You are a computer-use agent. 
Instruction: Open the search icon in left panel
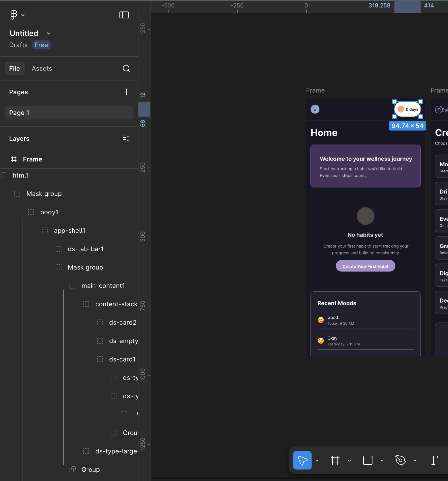126,68
